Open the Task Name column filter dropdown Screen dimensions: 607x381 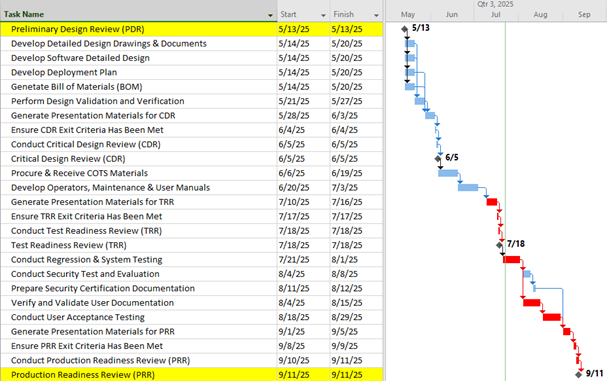coord(270,15)
